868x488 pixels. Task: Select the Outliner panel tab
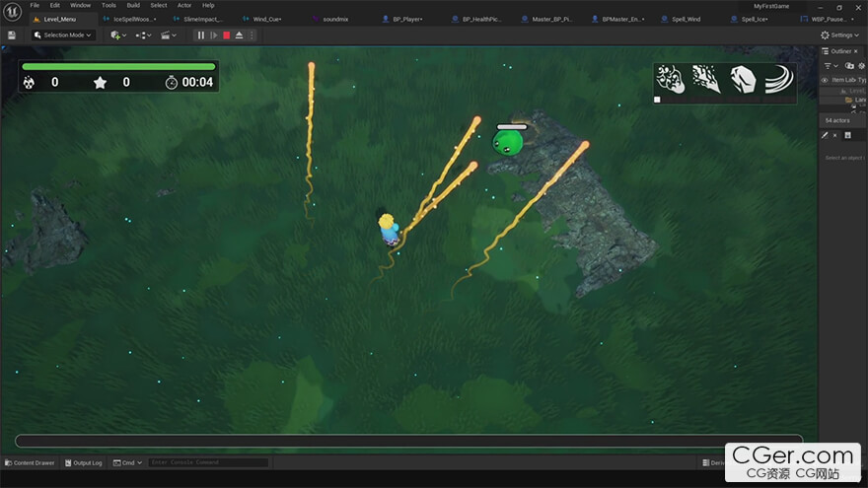[840, 51]
